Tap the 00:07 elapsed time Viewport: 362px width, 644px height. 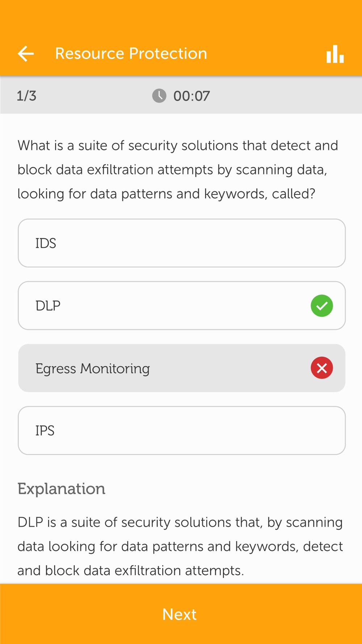click(191, 96)
